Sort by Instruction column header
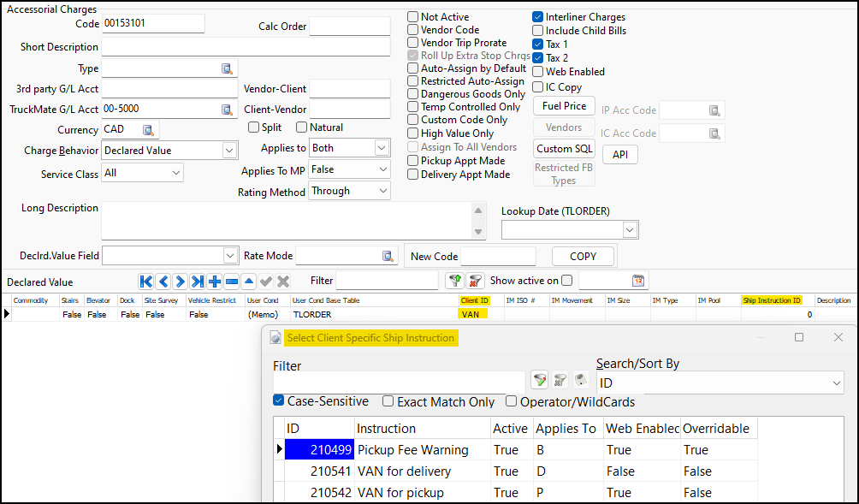Image resolution: width=859 pixels, height=504 pixels. point(387,429)
